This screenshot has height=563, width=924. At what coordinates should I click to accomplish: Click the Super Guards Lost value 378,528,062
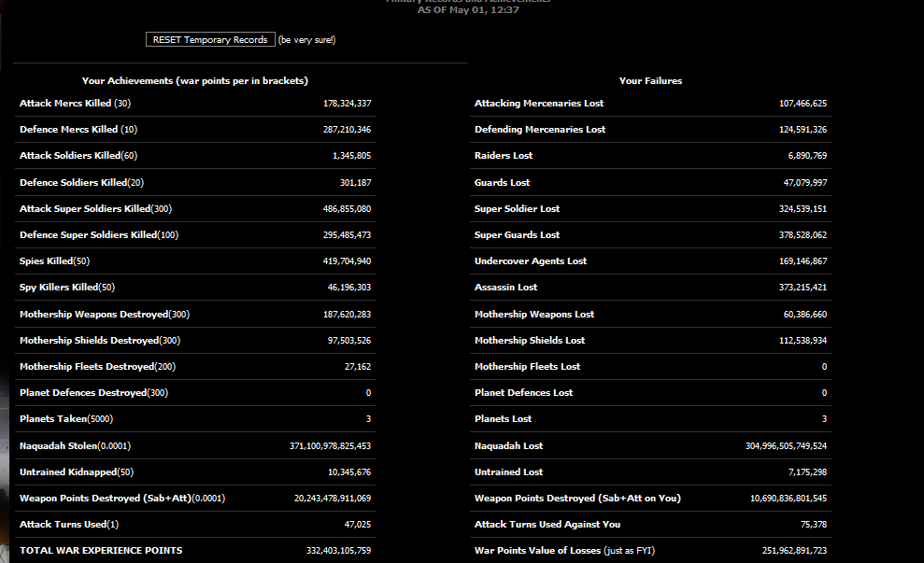point(803,235)
